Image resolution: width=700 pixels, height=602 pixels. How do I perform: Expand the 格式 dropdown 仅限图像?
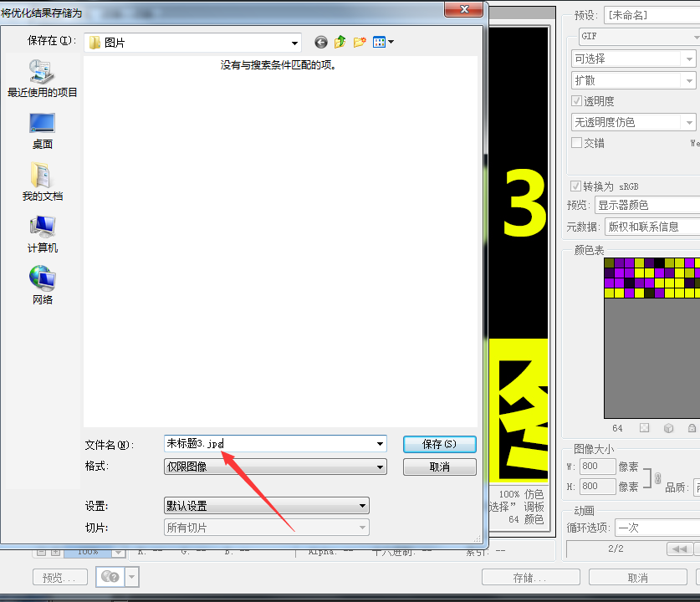pyautogui.click(x=275, y=467)
